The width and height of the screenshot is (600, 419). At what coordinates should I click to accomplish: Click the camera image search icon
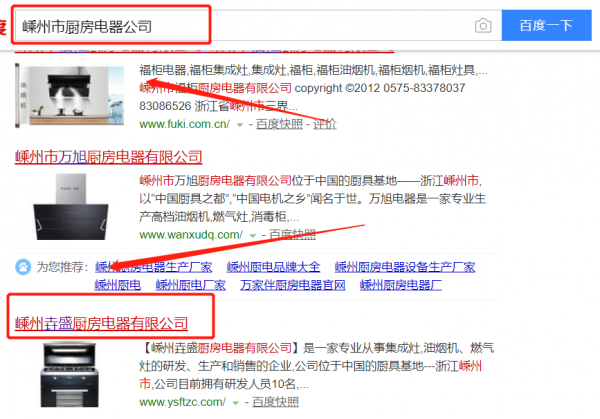tap(483, 26)
